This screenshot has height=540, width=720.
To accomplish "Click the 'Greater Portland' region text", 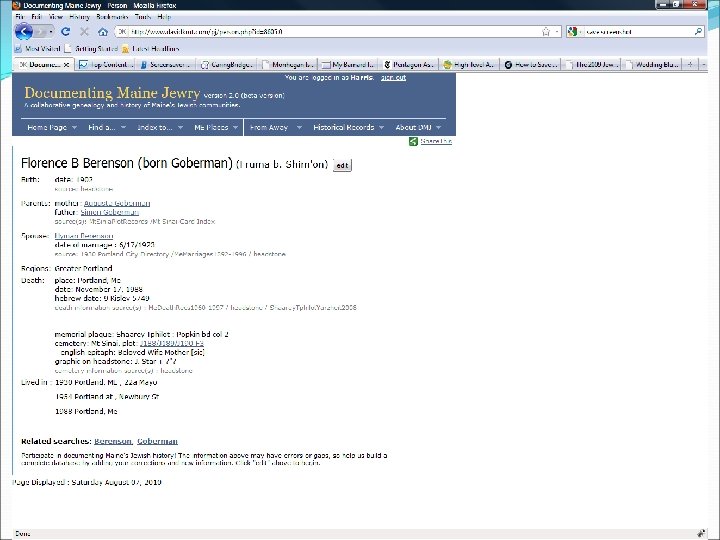I will click(x=83, y=268).
